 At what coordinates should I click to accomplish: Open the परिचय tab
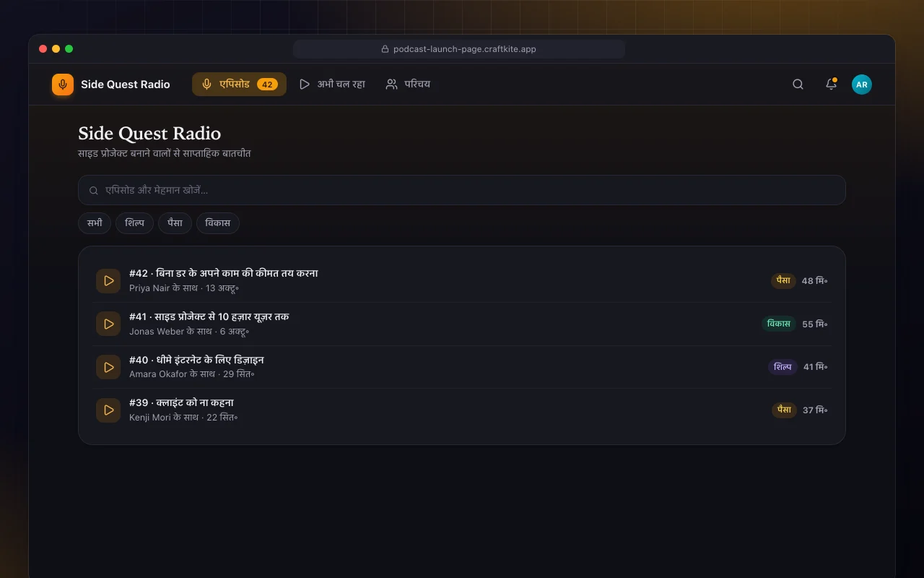[x=408, y=85]
